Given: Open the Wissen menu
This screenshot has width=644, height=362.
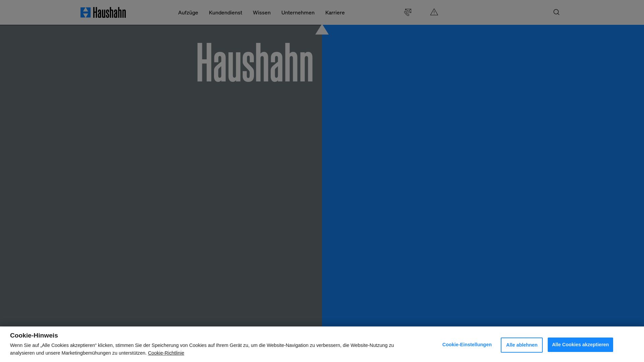Looking at the screenshot, I should (x=262, y=12).
